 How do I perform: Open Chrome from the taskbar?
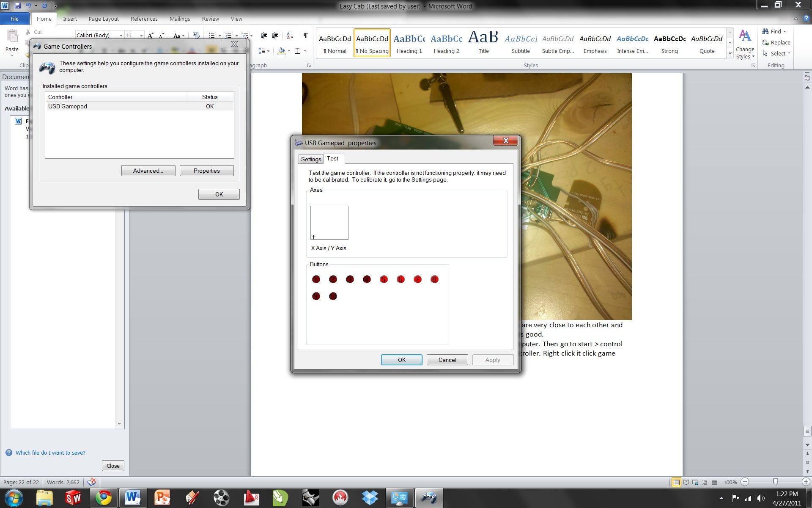click(x=103, y=498)
